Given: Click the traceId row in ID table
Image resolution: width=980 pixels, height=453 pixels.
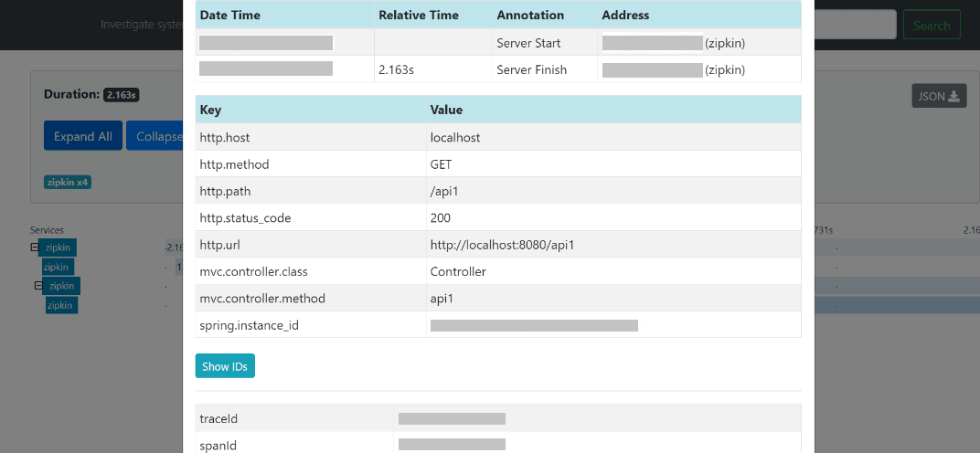Looking at the screenshot, I should pyautogui.click(x=498, y=418).
